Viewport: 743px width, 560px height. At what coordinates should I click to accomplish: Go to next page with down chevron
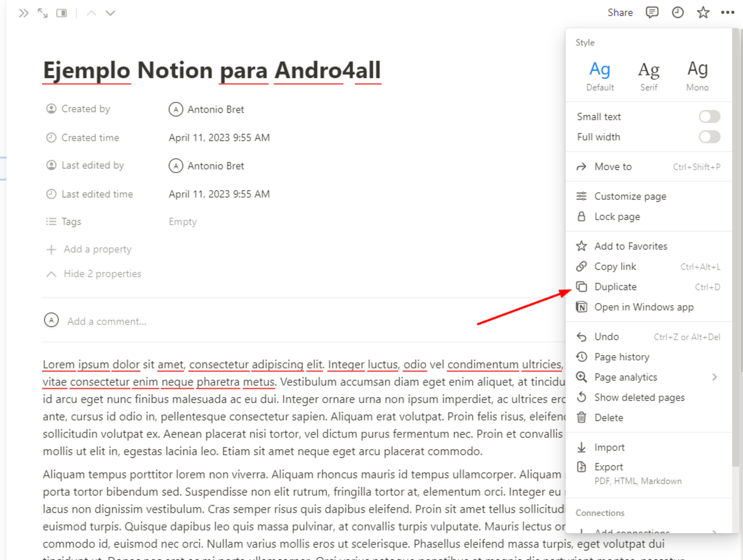(110, 13)
